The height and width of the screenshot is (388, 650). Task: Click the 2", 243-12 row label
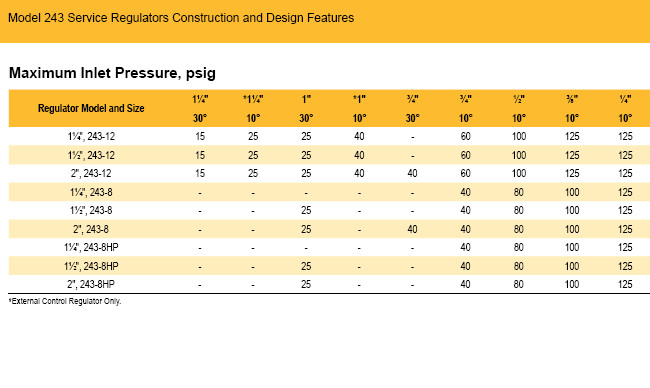tap(91, 173)
